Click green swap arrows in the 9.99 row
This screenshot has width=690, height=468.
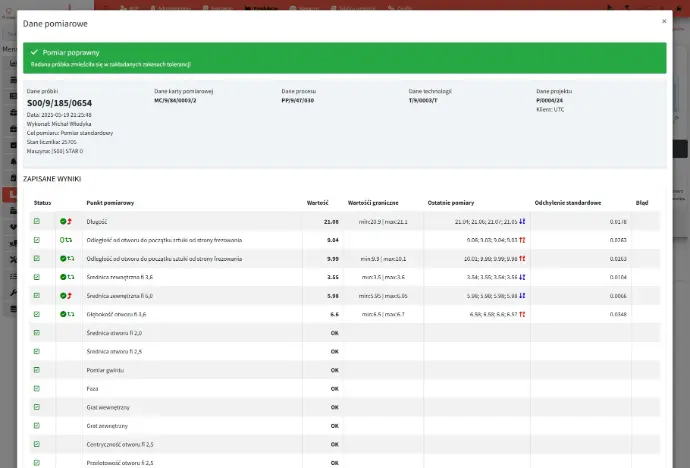pos(70,259)
